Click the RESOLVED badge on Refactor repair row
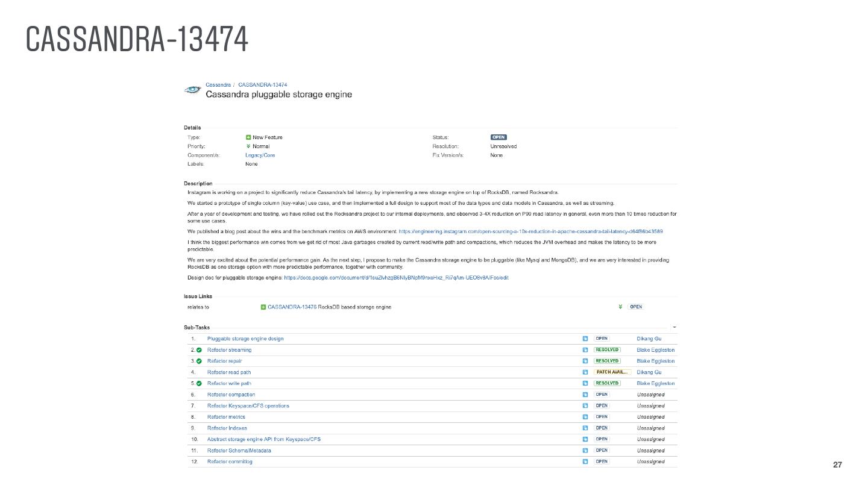The image size is (868, 488). point(607,361)
